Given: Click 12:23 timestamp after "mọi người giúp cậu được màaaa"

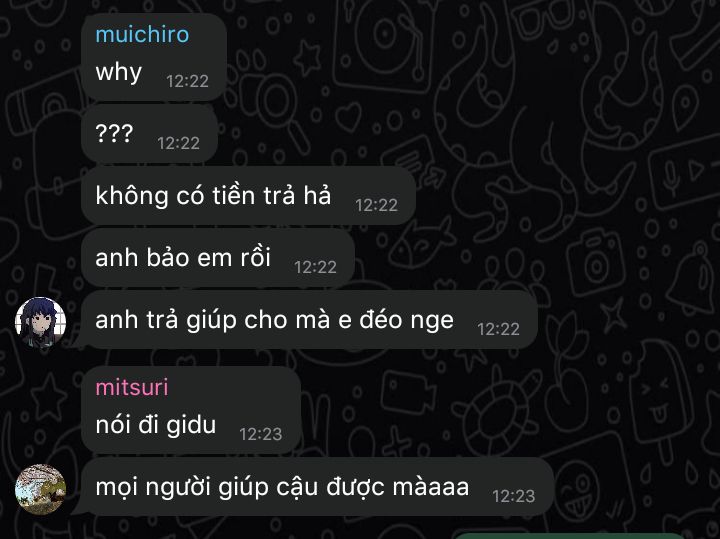Looking at the screenshot, I should pyautogui.click(x=514, y=496).
